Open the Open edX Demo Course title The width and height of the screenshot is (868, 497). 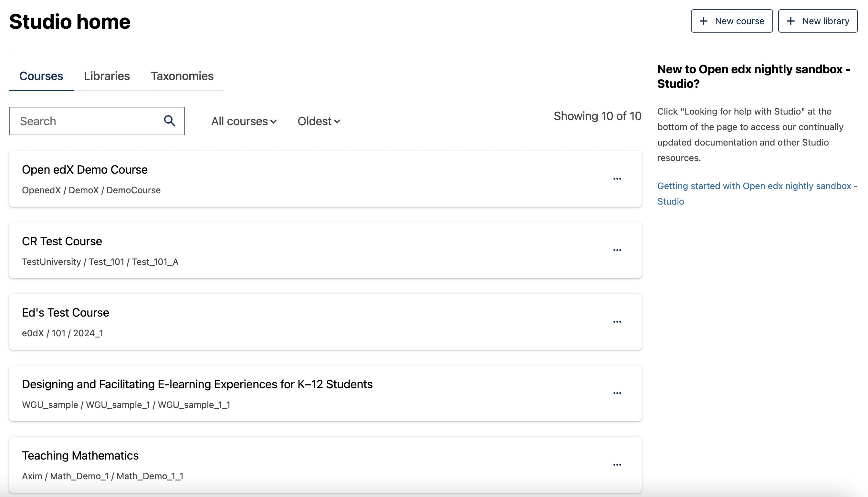coord(85,170)
